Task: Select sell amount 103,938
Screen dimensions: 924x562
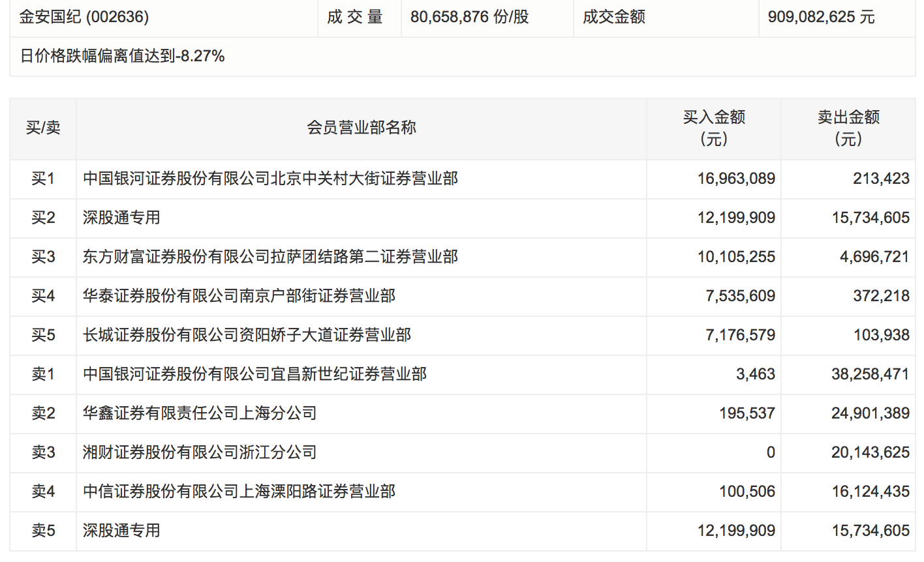Action: [x=882, y=335]
